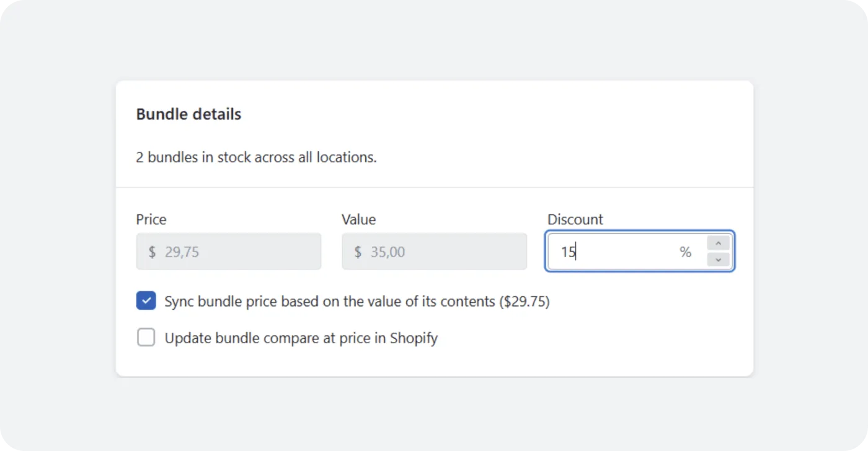Enable the sync bundle price checkbox
Image resolution: width=868 pixels, height=451 pixels.
coord(146,300)
